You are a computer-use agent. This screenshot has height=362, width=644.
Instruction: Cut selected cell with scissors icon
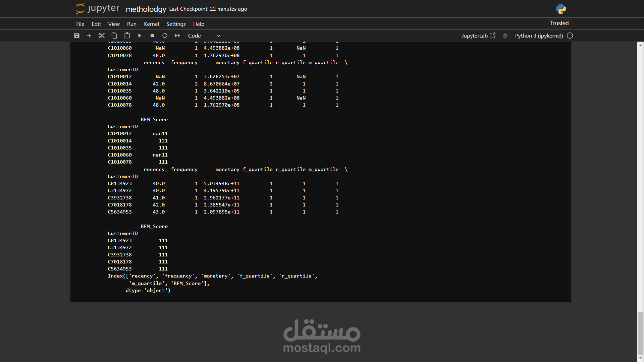(x=102, y=36)
